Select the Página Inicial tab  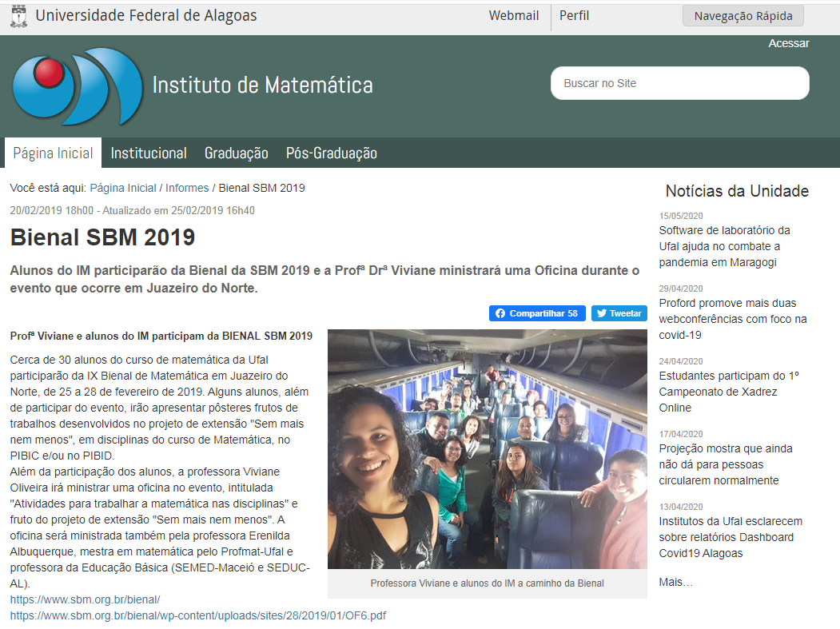click(x=53, y=153)
